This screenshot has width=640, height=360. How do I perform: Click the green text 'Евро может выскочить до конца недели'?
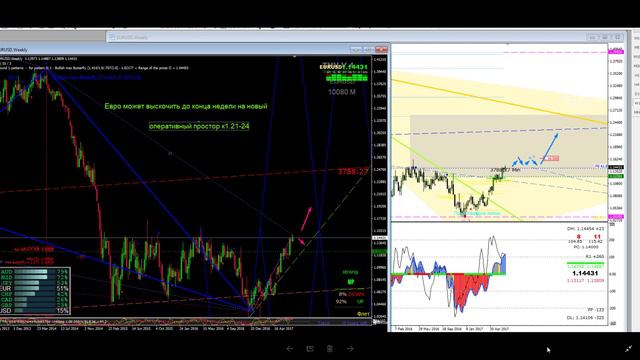[x=186, y=106]
